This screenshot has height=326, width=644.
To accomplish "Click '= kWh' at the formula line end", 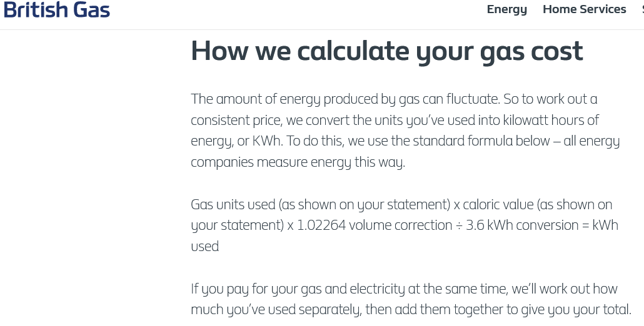I will tap(600, 225).
